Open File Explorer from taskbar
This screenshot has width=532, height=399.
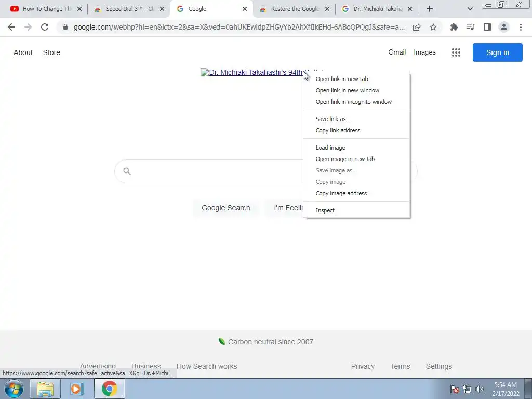point(45,389)
